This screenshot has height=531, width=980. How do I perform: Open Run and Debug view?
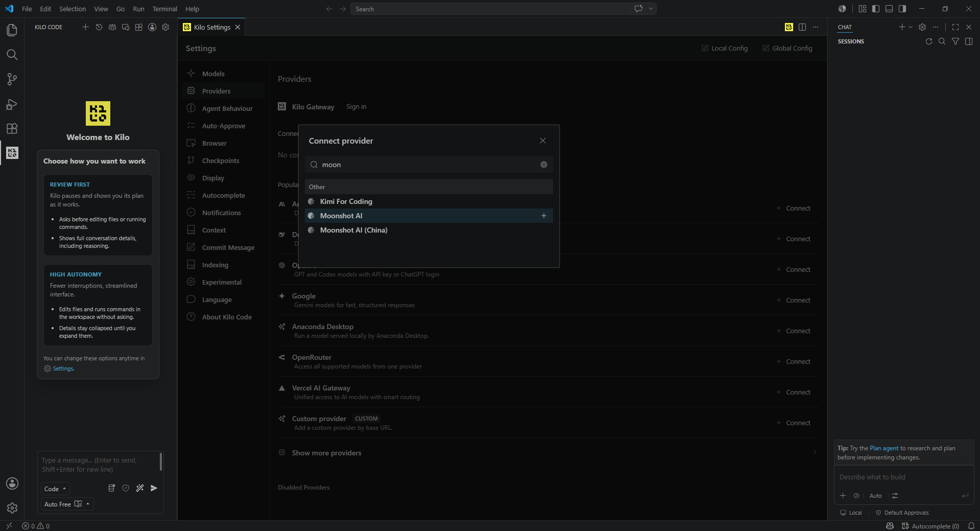click(12, 104)
